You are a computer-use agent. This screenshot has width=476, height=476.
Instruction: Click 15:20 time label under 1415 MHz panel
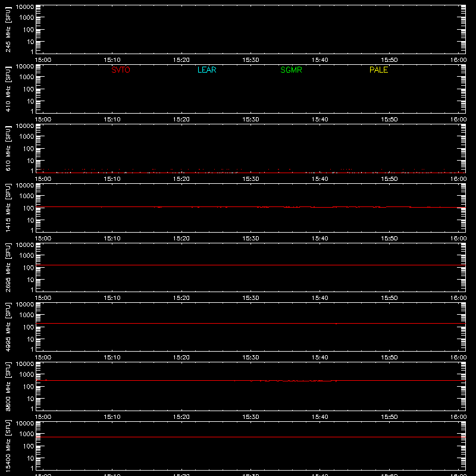tap(181, 239)
